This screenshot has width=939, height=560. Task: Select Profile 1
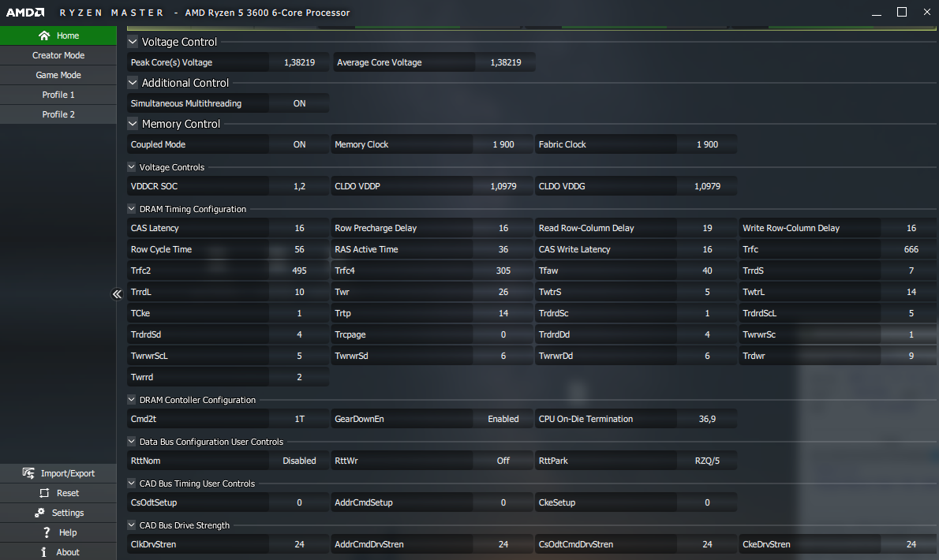point(58,95)
